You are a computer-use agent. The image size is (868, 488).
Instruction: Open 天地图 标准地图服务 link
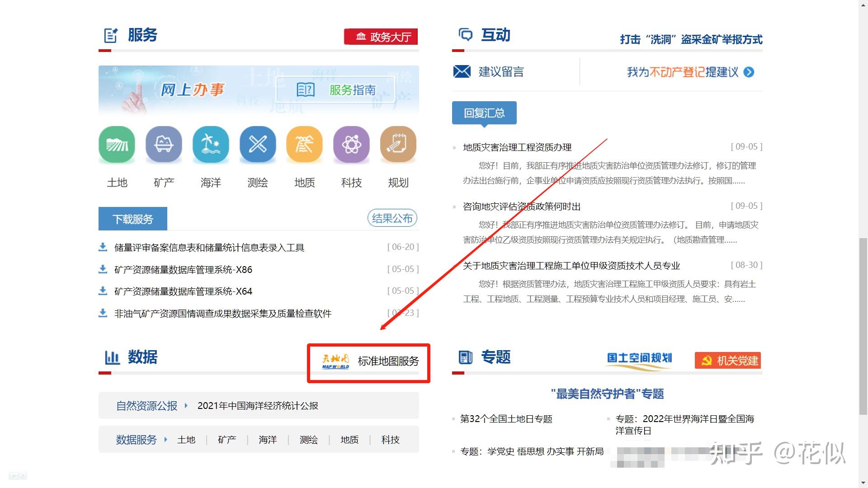tap(370, 361)
